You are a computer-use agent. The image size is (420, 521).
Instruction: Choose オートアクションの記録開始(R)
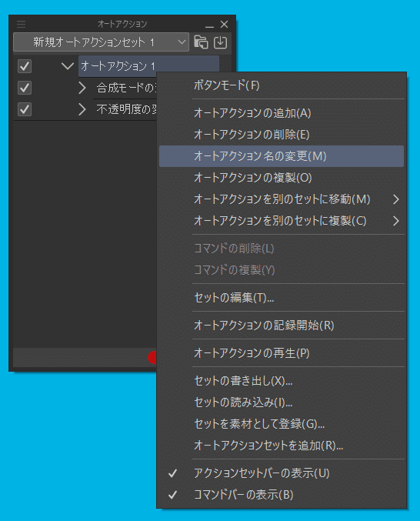[x=282, y=326]
